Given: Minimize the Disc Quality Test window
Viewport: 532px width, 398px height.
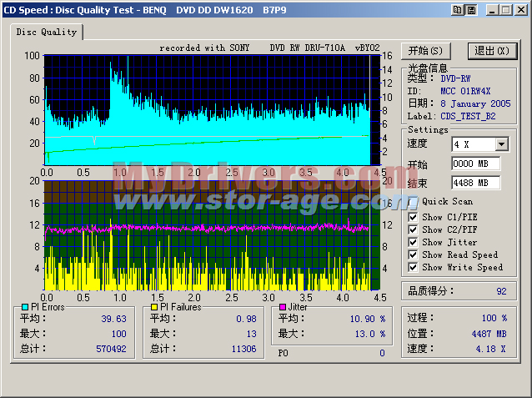Looking at the screenshot, I should tap(492, 9).
